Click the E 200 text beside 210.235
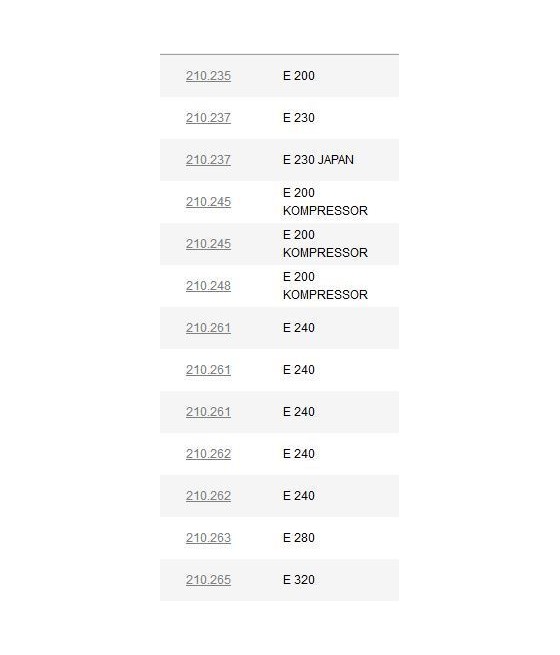This screenshot has height=655, width=560. click(x=299, y=76)
